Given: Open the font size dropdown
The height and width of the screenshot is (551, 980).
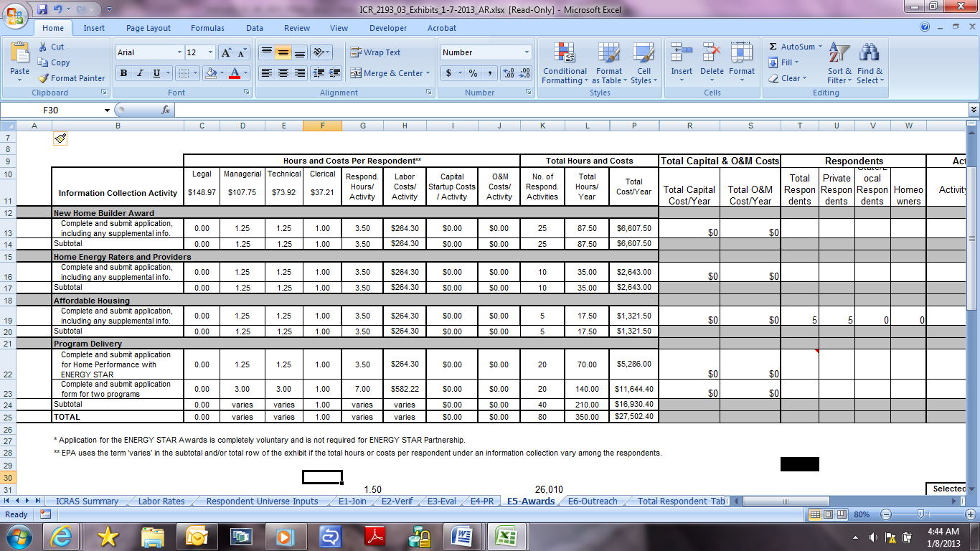Looking at the screenshot, I should pyautogui.click(x=210, y=52).
